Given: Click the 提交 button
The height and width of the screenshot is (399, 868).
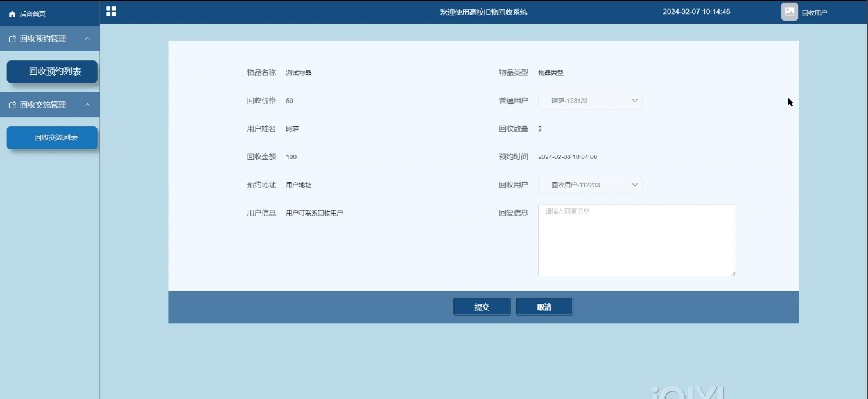Looking at the screenshot, I should (482, 307).
